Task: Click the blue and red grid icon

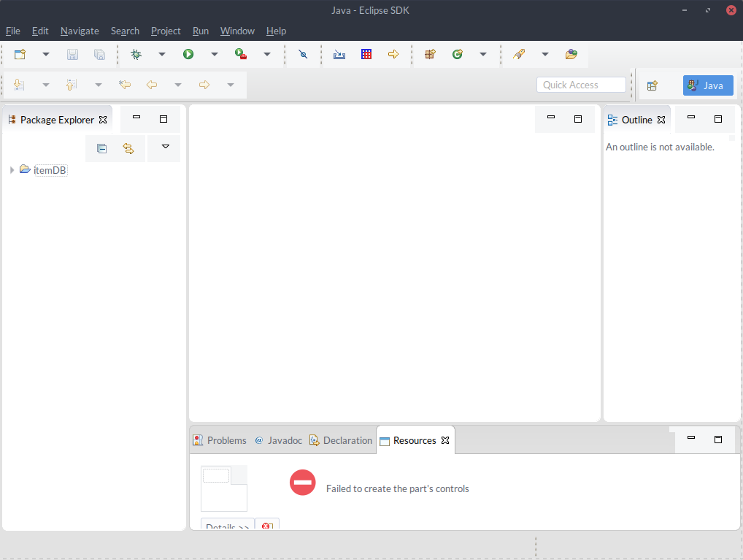Action: point(366,55)
